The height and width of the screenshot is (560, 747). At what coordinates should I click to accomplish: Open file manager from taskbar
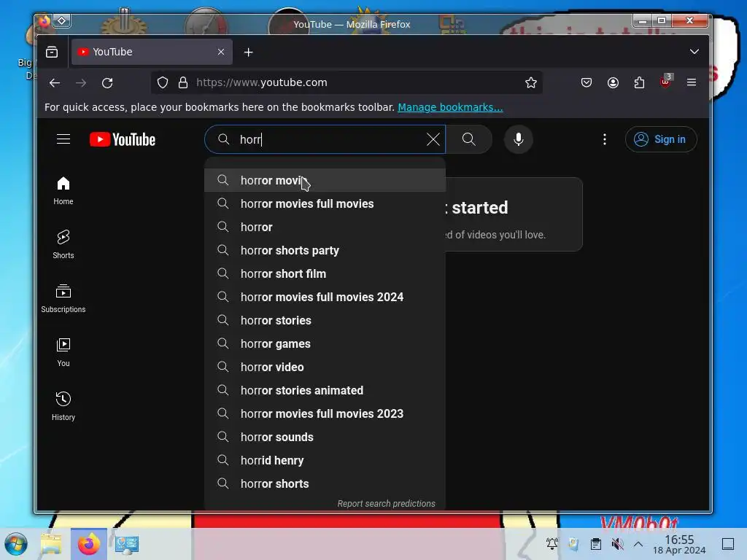(x=51, y=544)
